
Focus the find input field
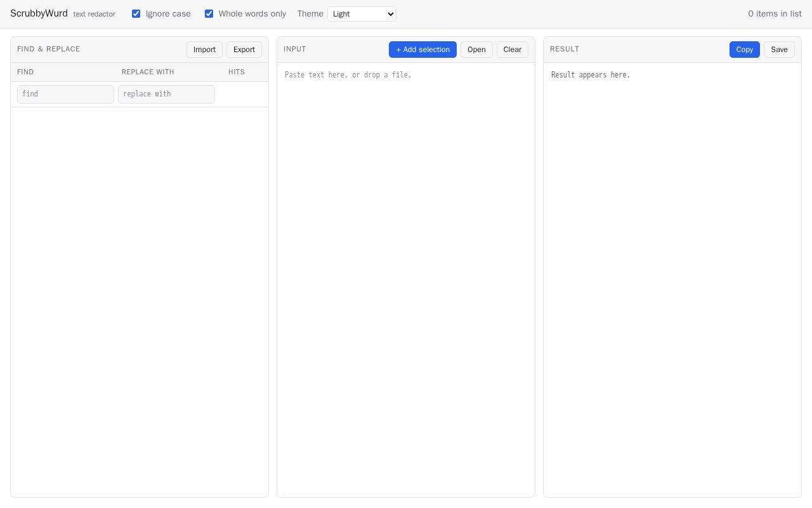(x=65, y=94)
